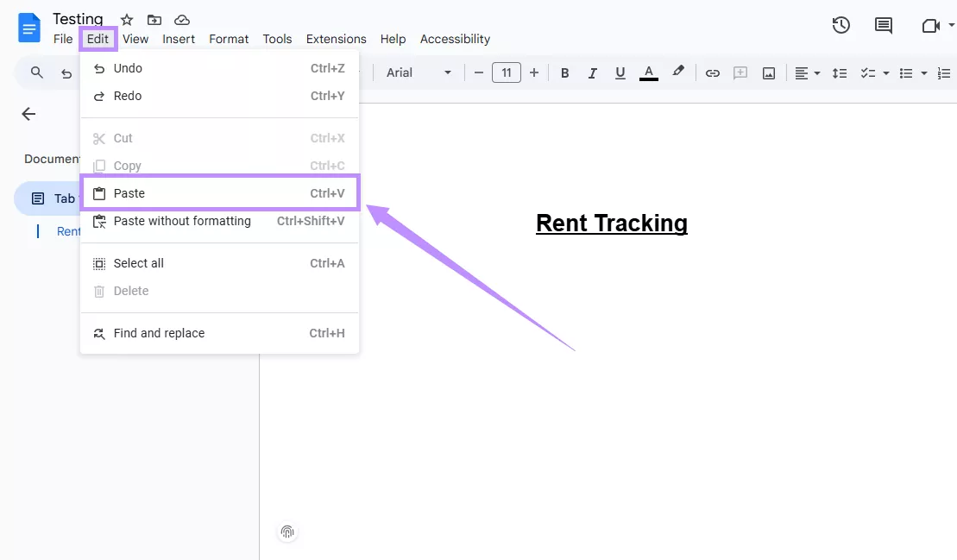Select the checklist icon
957x560 pixels.
pyautogui.click(x=869, y=72)
